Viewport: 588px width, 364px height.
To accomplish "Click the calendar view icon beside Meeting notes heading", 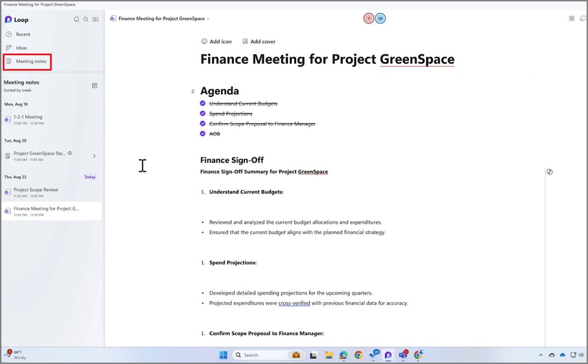I will [x=95, y=85].
